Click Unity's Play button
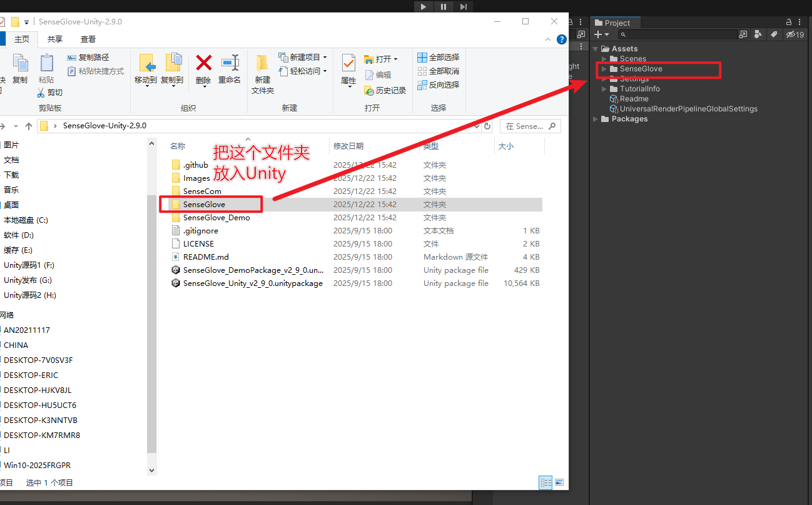The width and height of the screenshot is (812, 505). (424, 6)
